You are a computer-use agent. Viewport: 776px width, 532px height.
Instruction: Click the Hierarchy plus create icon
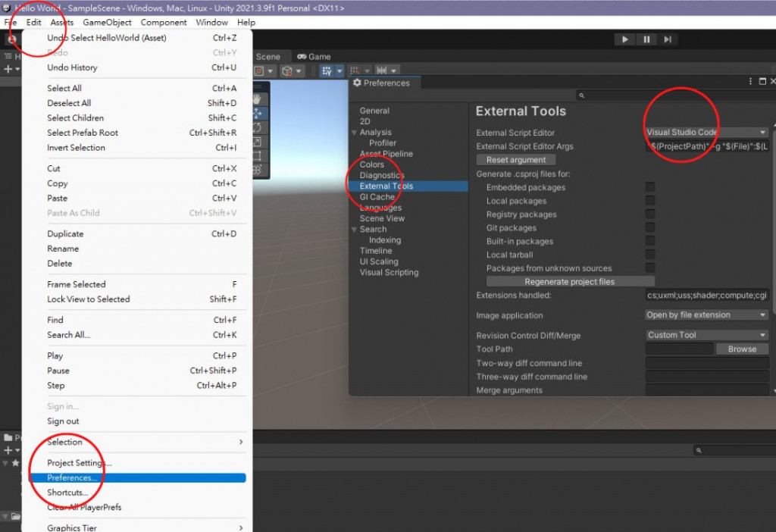(8, 69)
